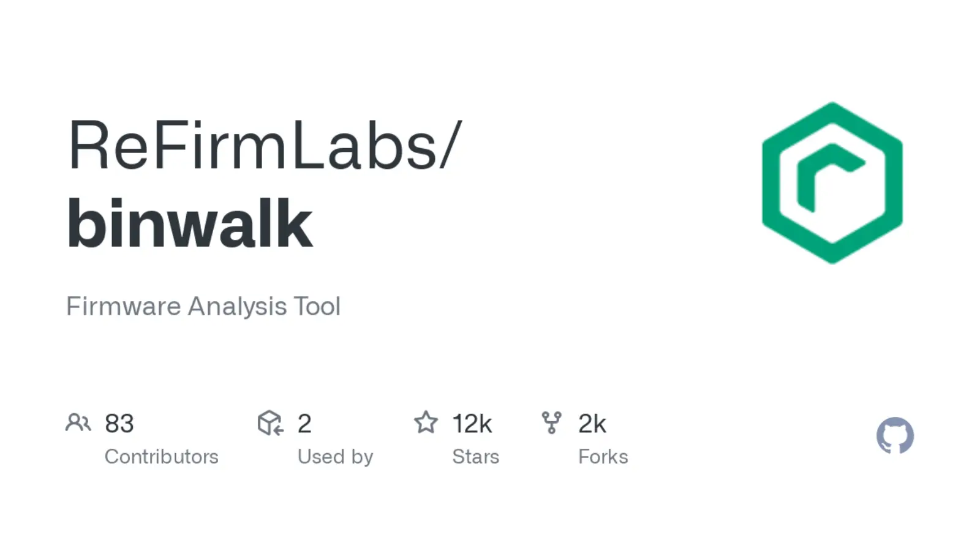980x551 pixels.
Task: Click the 12k star count
Action: (472, 424)
